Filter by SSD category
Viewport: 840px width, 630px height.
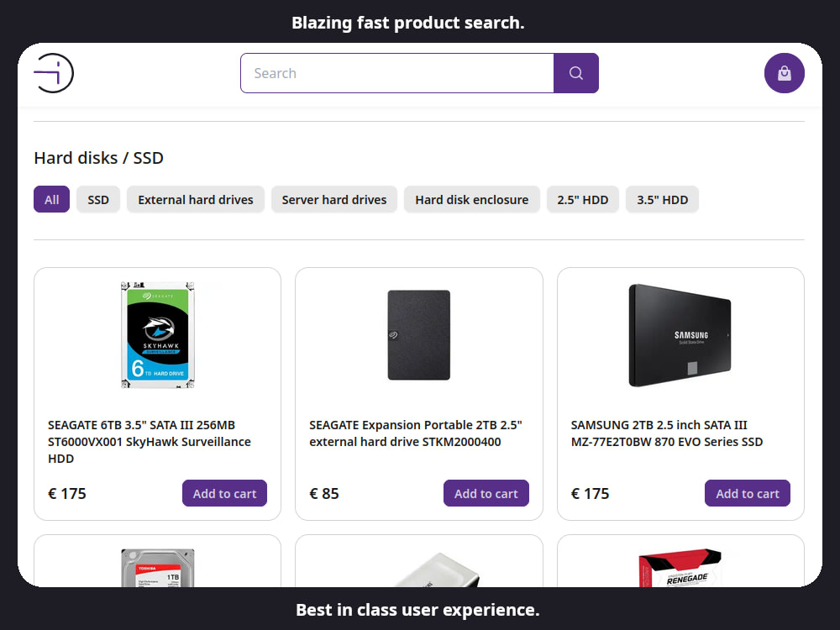98,199
